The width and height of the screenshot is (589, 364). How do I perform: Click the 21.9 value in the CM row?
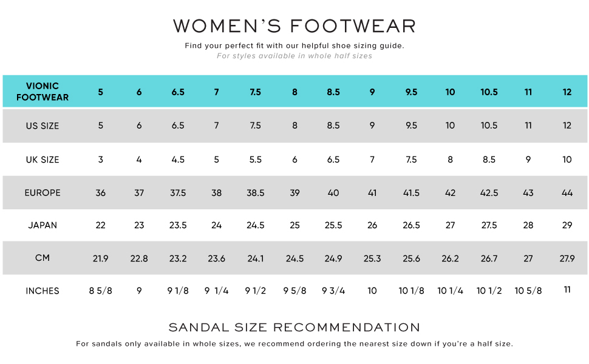click(101, 258)
